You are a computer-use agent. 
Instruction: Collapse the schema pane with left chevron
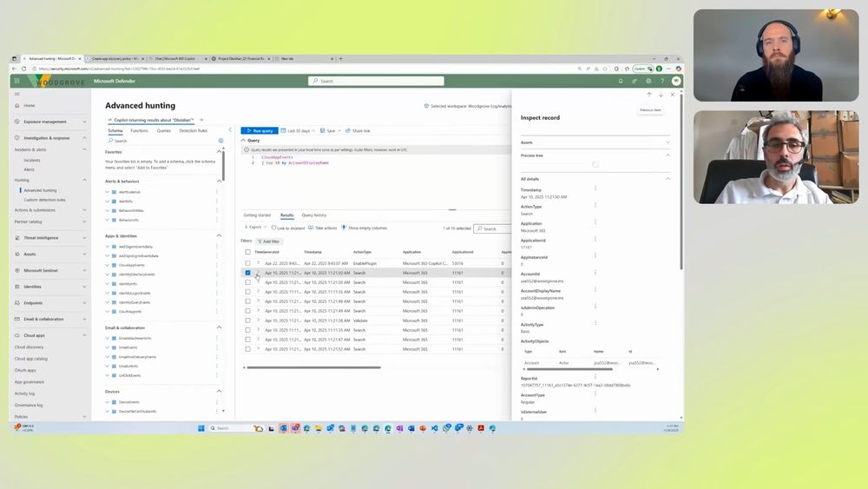click(230, 130)
